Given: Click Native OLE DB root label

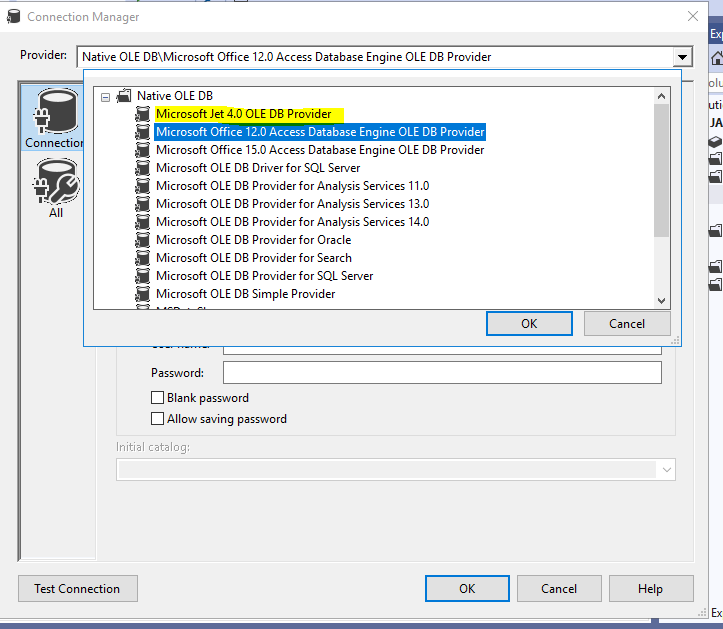Looking at the screenshot, I should pyautogui.click(x=175, y=96).
